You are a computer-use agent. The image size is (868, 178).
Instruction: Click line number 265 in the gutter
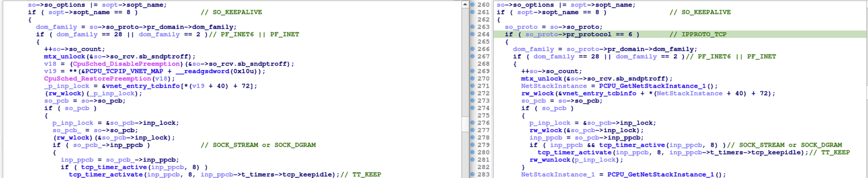[x=483, y=42]
